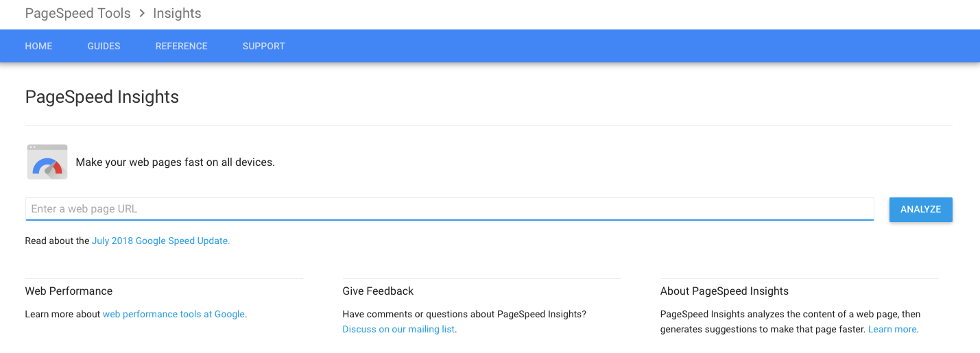This screenshot has height=353, width=980.
Task: Go to the SUPPORT tab
Action: coord(263,46)
